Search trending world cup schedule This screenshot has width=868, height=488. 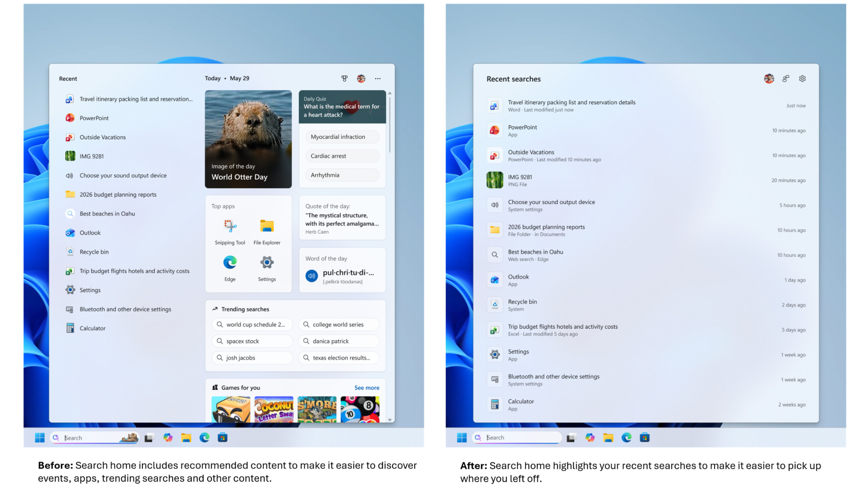coord(252,325)
